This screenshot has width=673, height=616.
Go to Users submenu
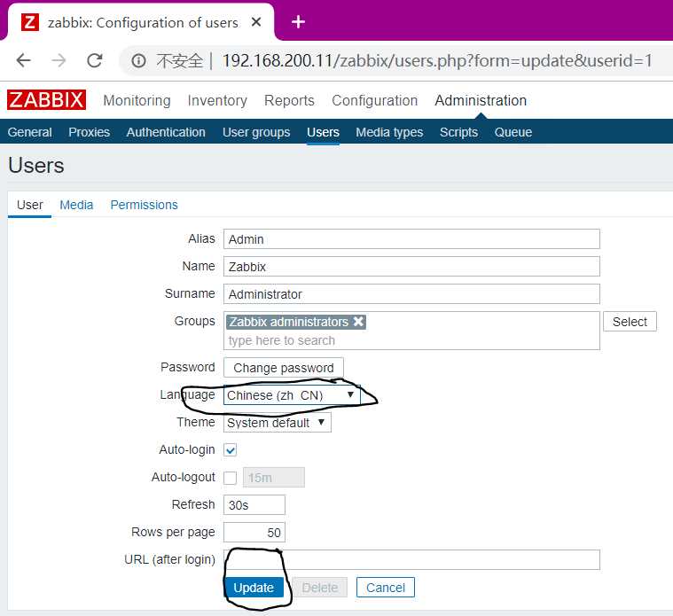[323, 132]
